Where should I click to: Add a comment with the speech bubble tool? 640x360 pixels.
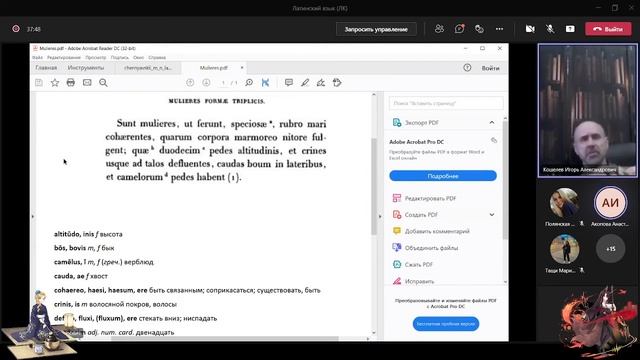[x=289, y=83]
